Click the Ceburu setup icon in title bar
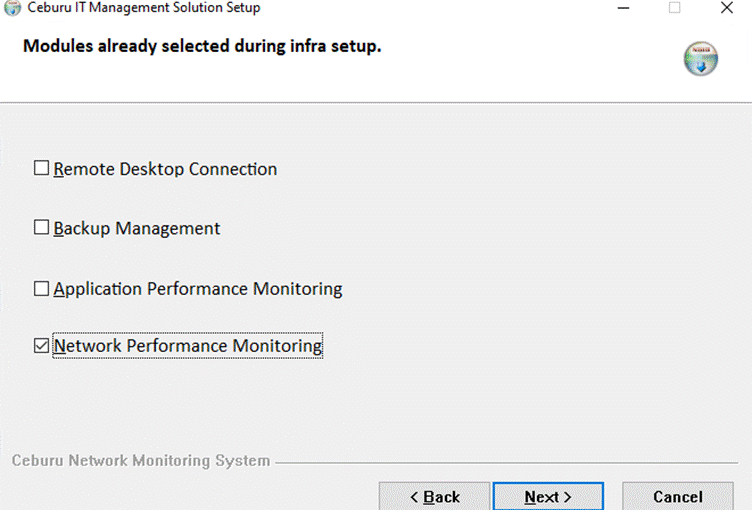Screen dimensions: 752x510 (x=12, y=8)
